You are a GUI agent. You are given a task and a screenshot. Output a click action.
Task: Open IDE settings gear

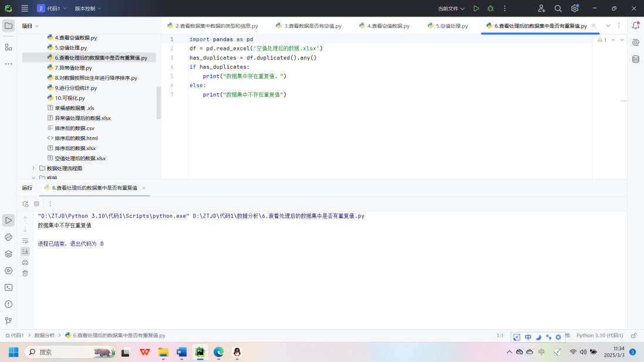(x=575, y=8)
